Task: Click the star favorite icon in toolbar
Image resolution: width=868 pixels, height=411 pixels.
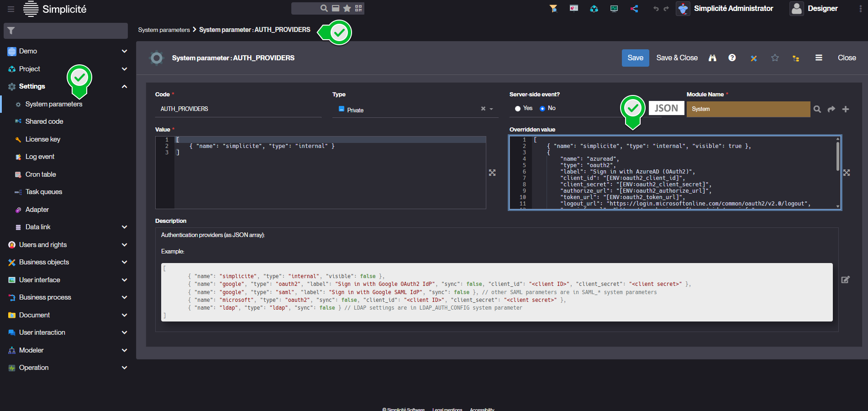Action: (x=775, y=58)
